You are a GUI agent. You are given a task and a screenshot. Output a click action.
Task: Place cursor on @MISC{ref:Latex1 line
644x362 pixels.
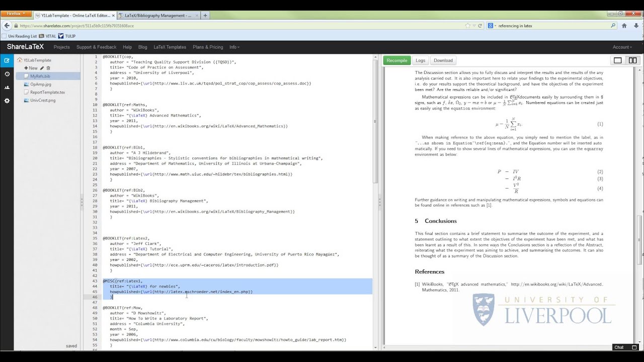tap(123, 281)
